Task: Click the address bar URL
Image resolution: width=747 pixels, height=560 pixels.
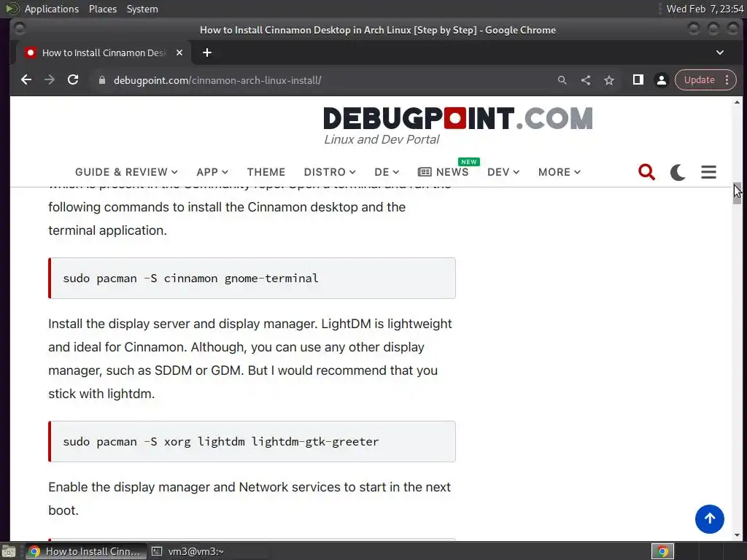Action: (x=217, y=80)
